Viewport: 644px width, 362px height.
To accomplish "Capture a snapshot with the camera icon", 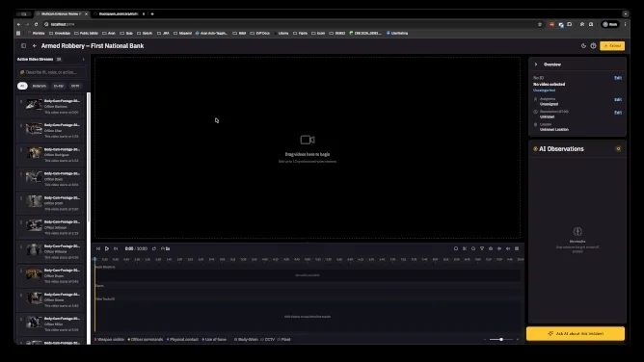I will click(x=491, y=248).
